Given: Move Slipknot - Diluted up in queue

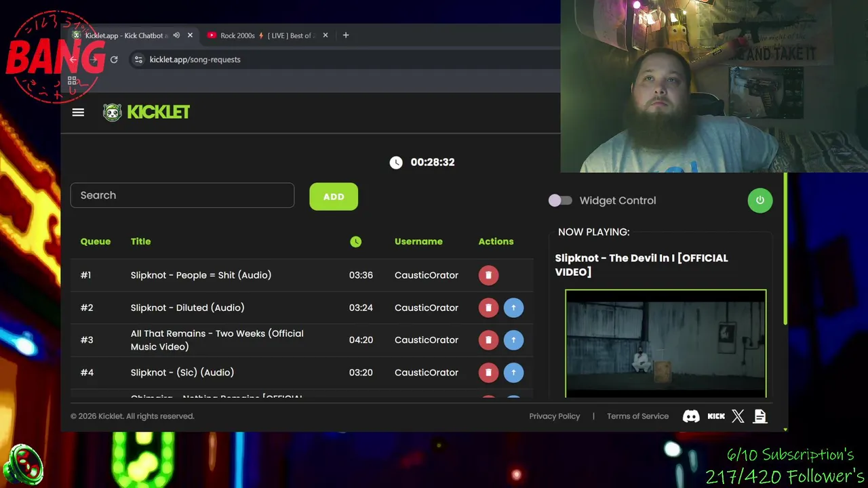Looking at the screenshot, I should [513, 308].
